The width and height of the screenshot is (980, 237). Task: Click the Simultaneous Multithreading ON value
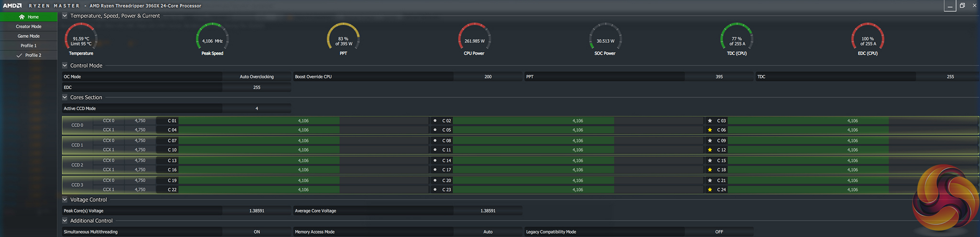(256, 232)
